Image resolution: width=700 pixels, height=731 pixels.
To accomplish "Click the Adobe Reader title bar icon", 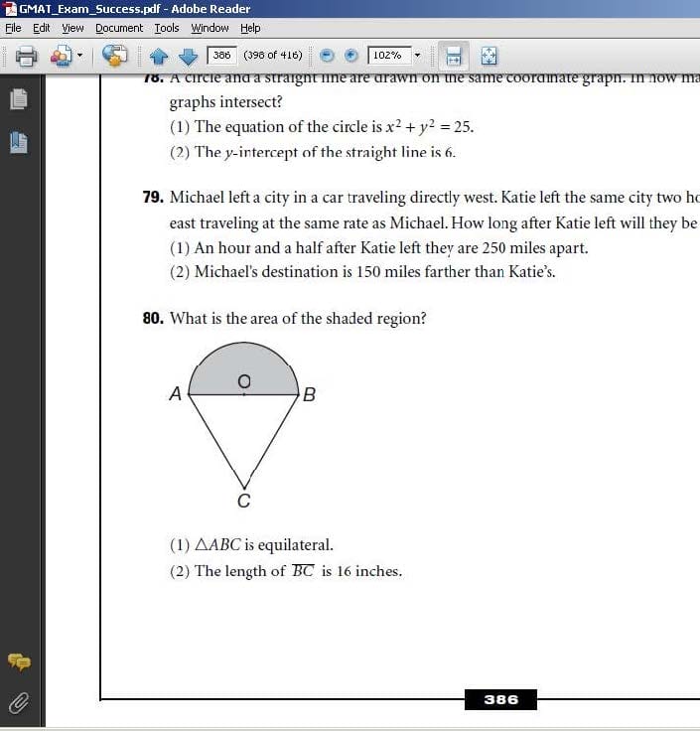I will [x=9, y=8].
